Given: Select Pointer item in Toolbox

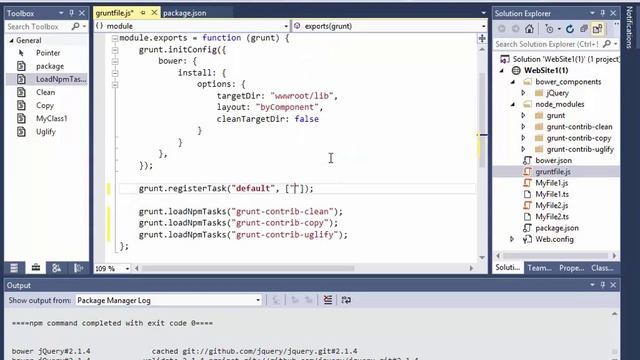Looking at the screenshot, I should (47, 53).
